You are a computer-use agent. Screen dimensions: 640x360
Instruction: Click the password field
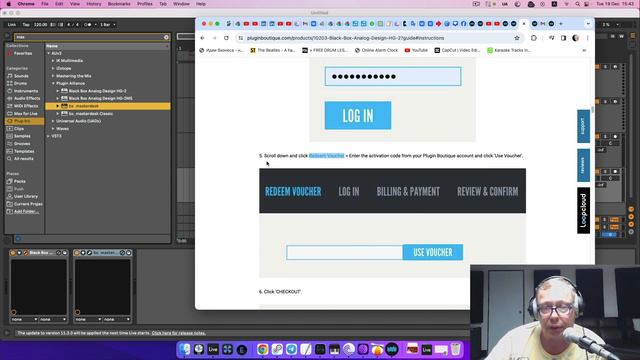coord(393,76)
